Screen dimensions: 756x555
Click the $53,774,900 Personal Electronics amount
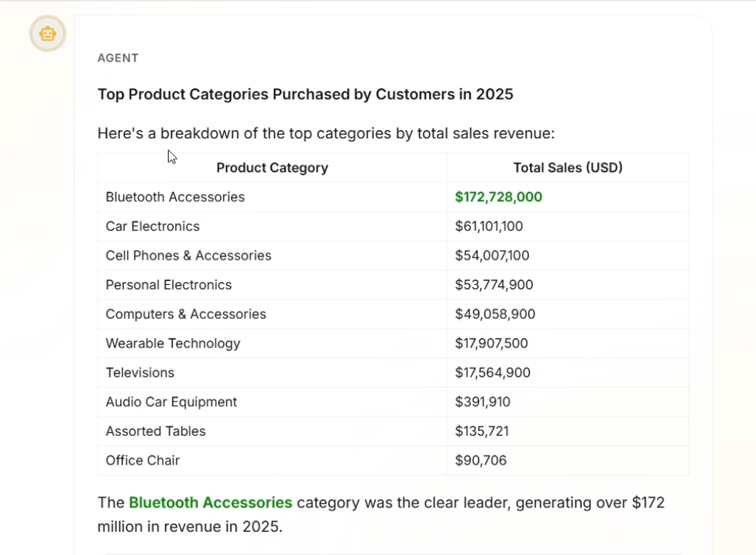[494, 285]
